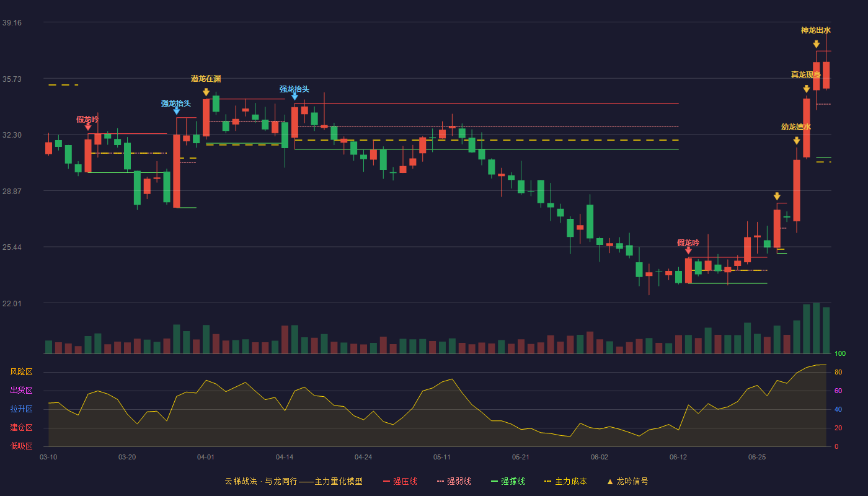Click the red 假龙吟 marker in March
868x496 pixels.
88,126
